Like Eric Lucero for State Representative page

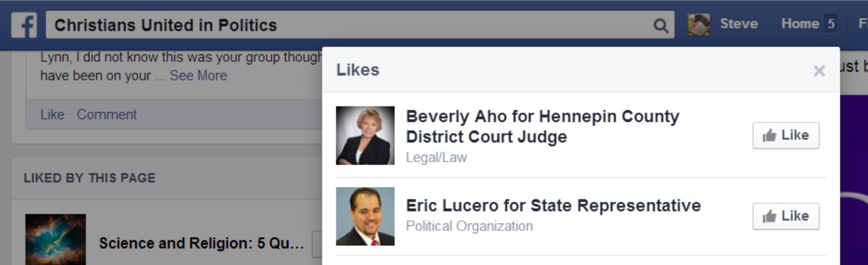click(x=786, y=216)
